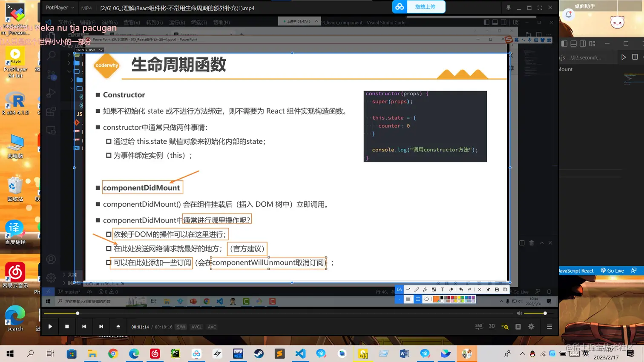Customize layout icon in right VS Code window
Image resolution: width=644 pixels, height=362 pixels.
[x=592, y=43]
